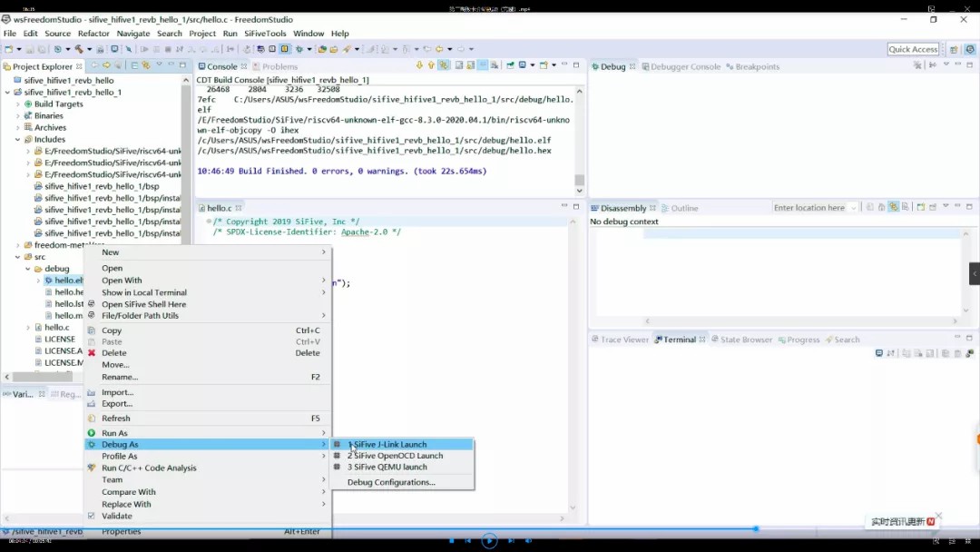Screen dimensions: 980x552
Task: Click Open Terminal icon in Terminal view
Action: 878,354
